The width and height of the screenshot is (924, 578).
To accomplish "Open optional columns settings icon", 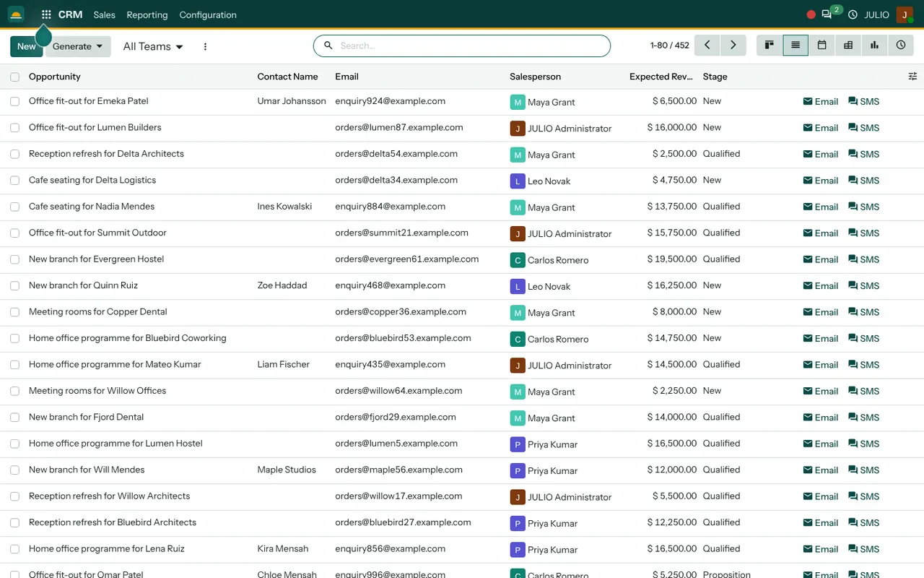I will click(x=912, y=77).
